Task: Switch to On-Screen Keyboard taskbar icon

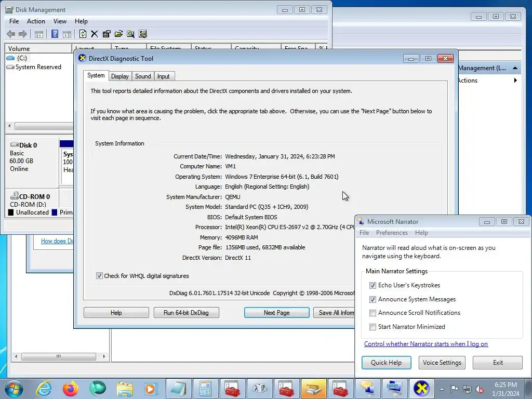Action: pos(394,389)
